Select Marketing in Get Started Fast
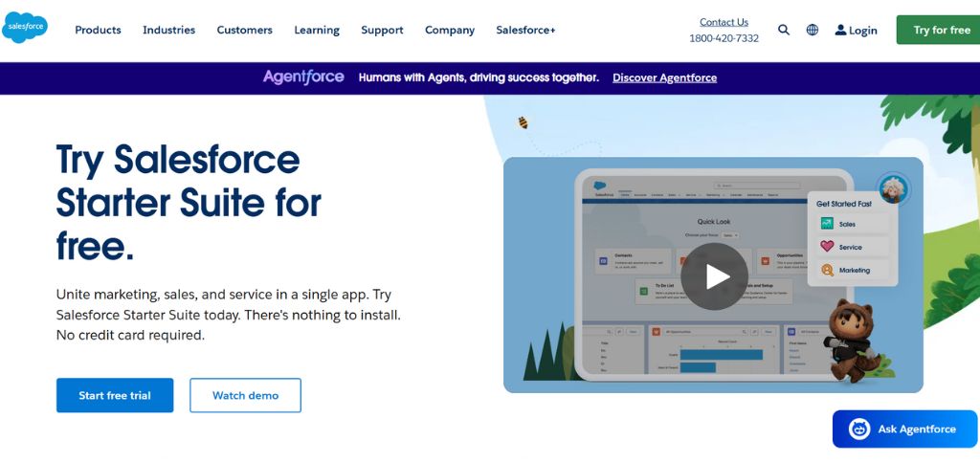Image resolution: width=980 pixels, height=462 pixels. click(x=853, y=271)
